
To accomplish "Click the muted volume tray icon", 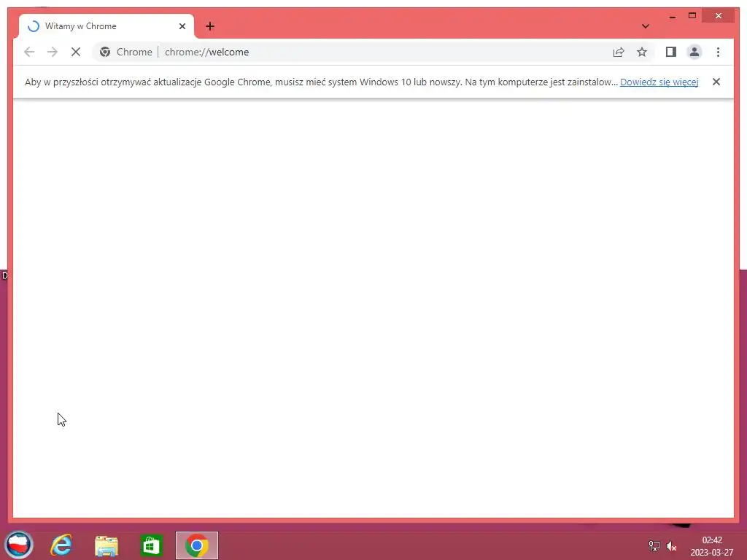I will coord(671,546).
